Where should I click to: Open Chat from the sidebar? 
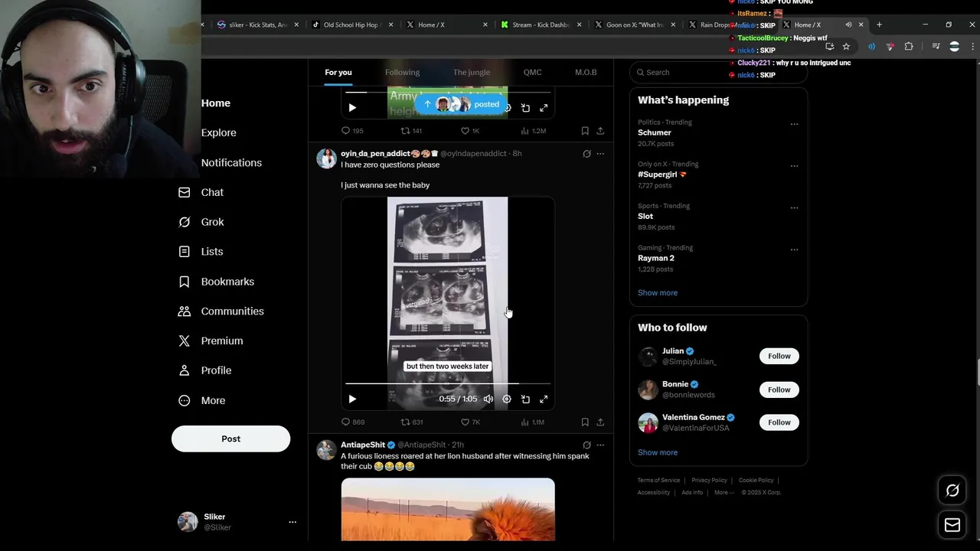click(201, 192)
